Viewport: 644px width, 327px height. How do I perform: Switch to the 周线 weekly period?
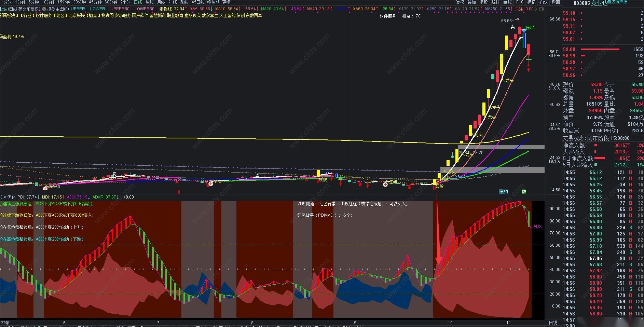click(x=149, y=2)
